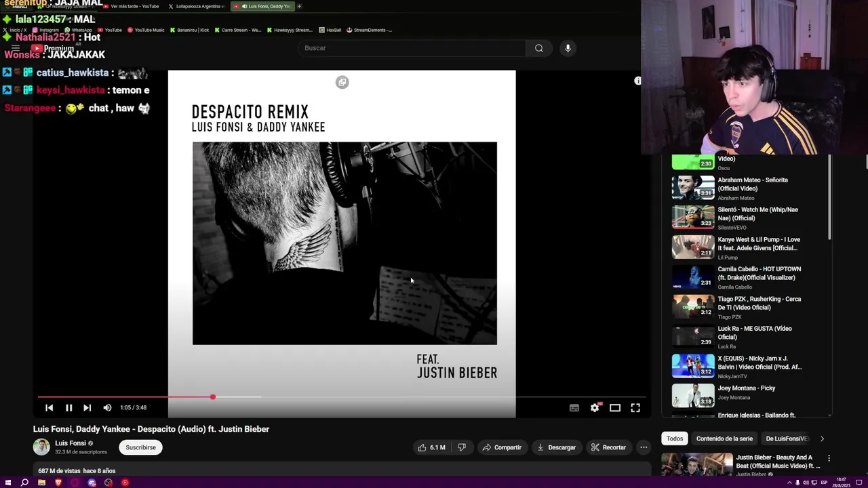Mute the video player volume

coord(107,407)
